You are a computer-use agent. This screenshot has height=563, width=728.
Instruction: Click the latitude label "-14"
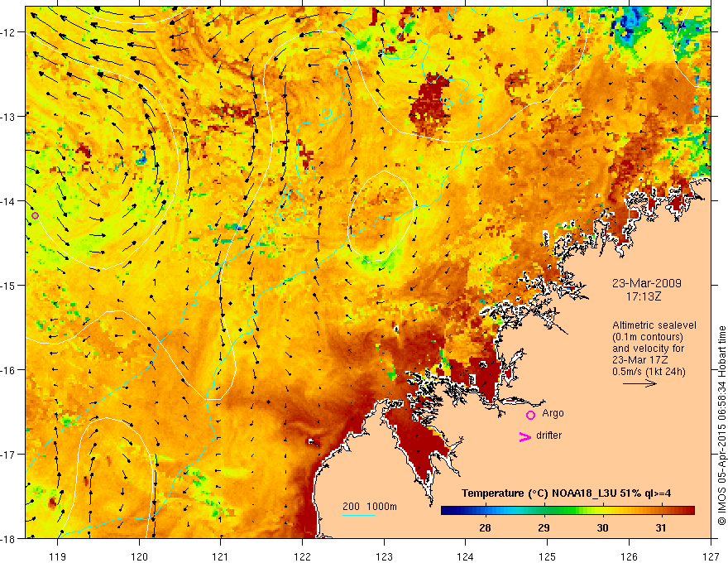pos(8,201)
